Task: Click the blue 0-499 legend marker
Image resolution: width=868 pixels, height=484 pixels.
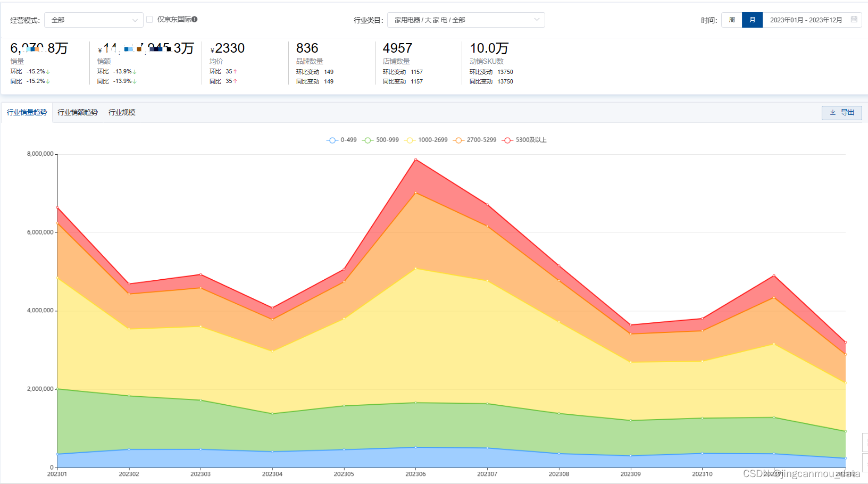Action: pos(332,140)
